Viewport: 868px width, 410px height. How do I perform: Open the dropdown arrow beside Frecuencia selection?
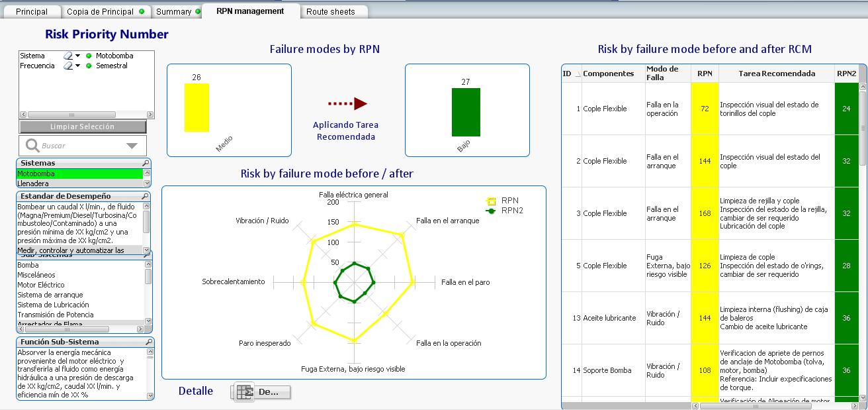(78, 66)
